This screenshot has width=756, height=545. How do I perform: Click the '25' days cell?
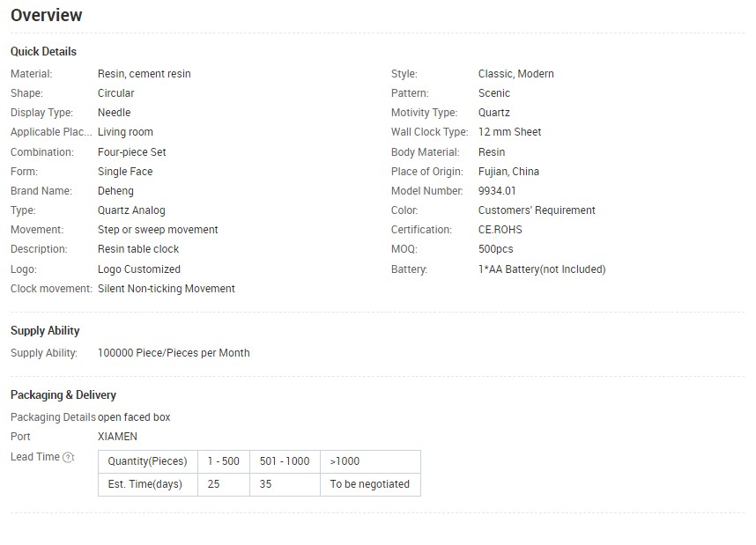tap(224, 484)
